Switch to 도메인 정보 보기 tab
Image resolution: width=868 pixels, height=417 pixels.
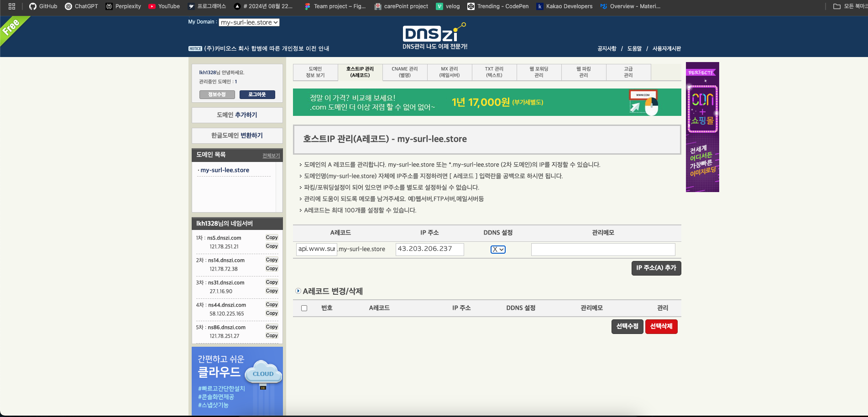click(315, 72)
